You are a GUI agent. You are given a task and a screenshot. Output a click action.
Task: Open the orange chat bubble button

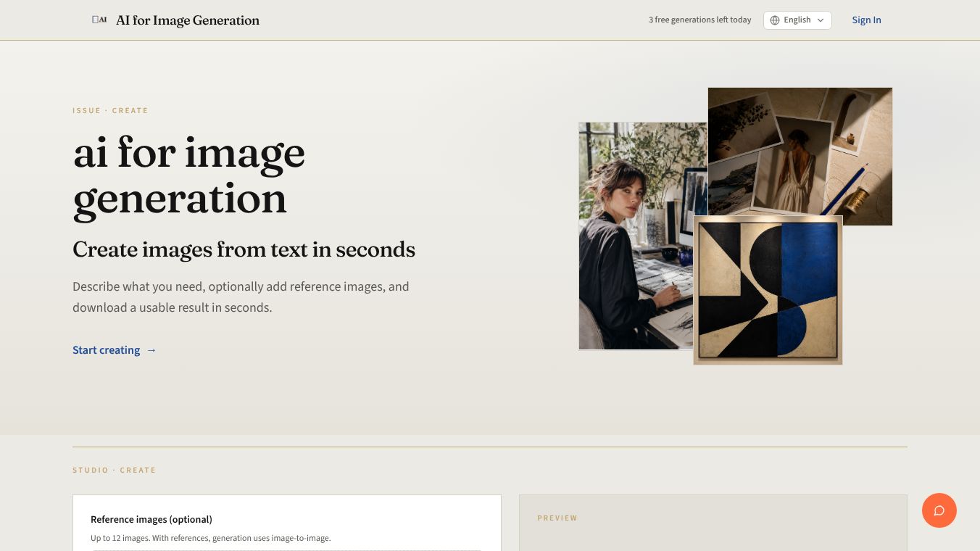pyautogui.click(x=939, y=510)
